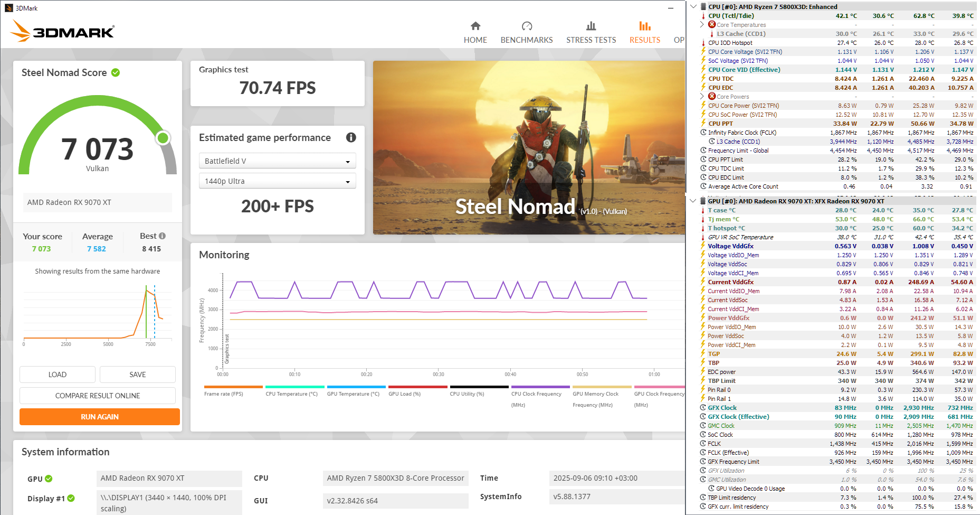Click the LOAD button
The width and height of the screenshot is (980, 515).
pos(58,374)
